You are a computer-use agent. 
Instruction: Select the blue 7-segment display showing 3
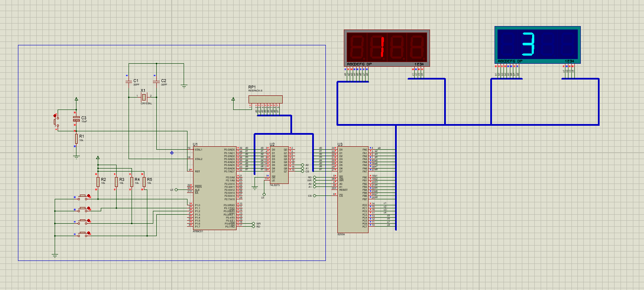(538, 44)
